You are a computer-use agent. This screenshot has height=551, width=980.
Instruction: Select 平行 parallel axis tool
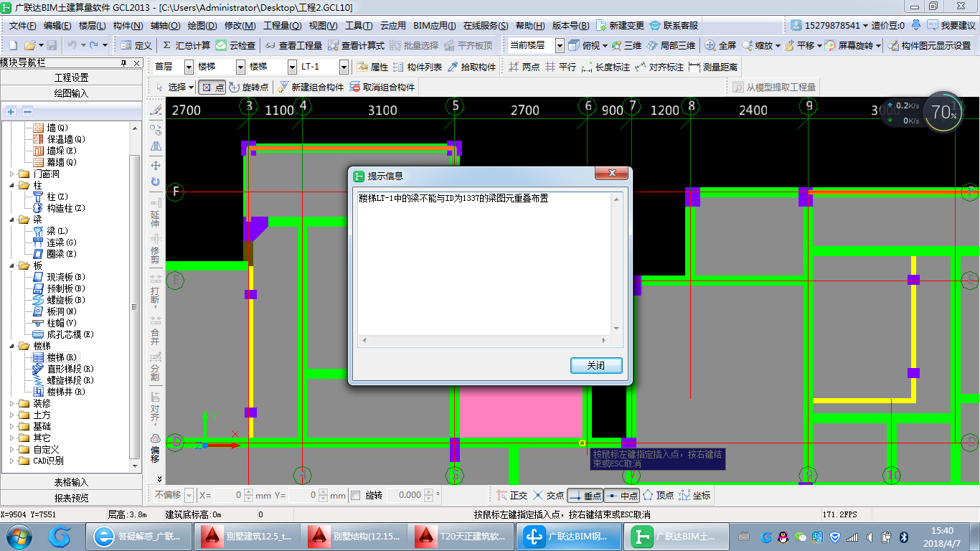tap(560, 67)
